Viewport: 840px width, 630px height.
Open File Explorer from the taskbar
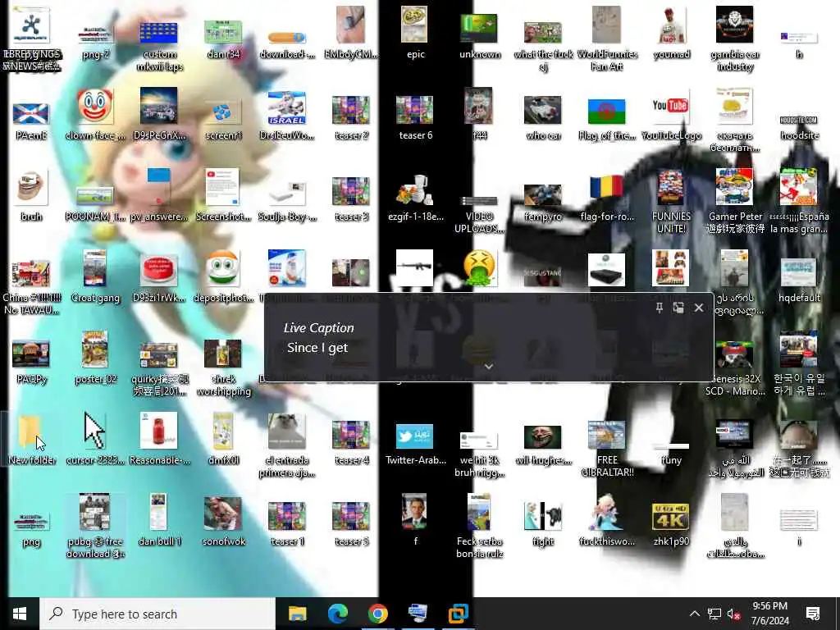coord(297,614)
